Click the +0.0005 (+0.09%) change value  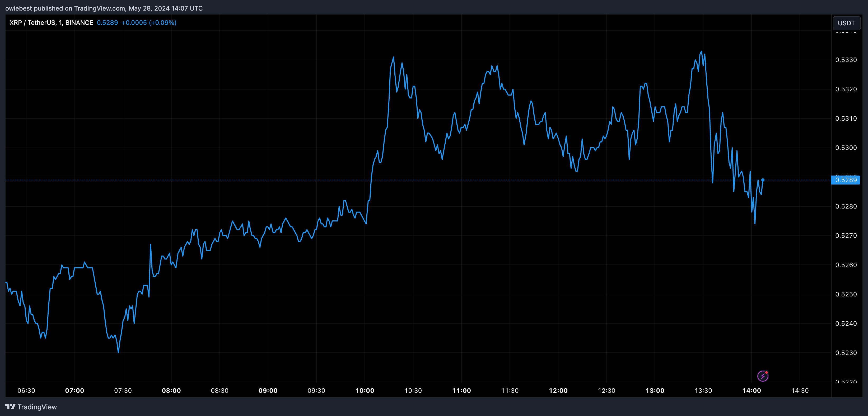149,22
